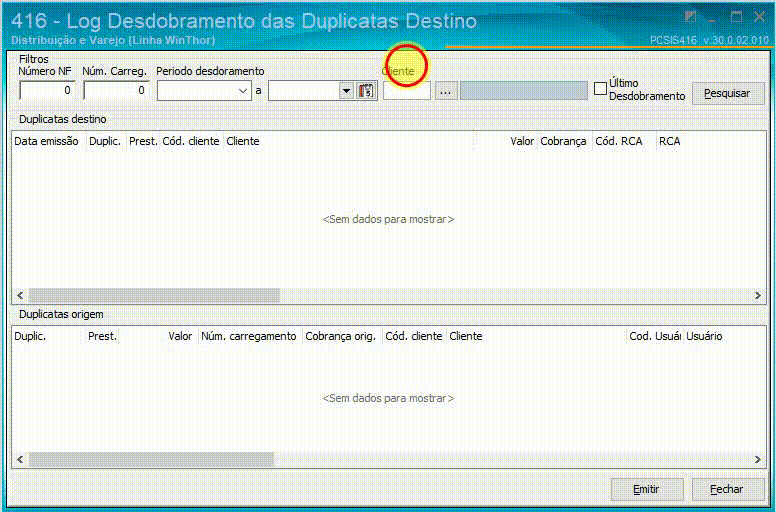
Task: Click Cliente header in Duplicatas origem grid
Action: 536,336
